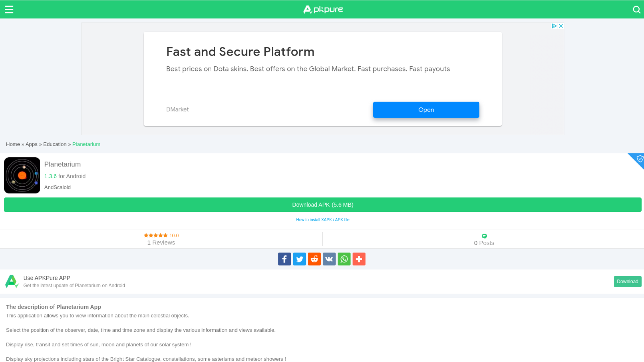Navigate to Apps breadcrumb

pos(32,144)
